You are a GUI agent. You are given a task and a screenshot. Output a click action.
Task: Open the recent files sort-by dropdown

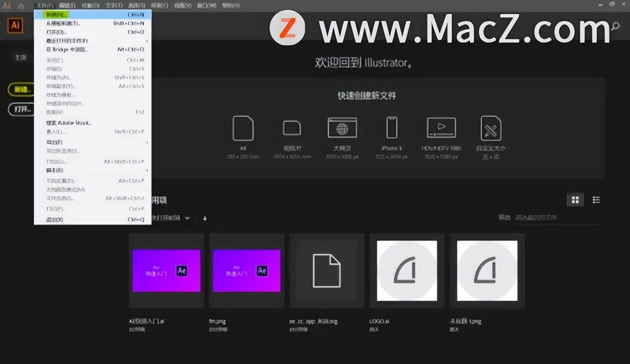tap(171, 218)
